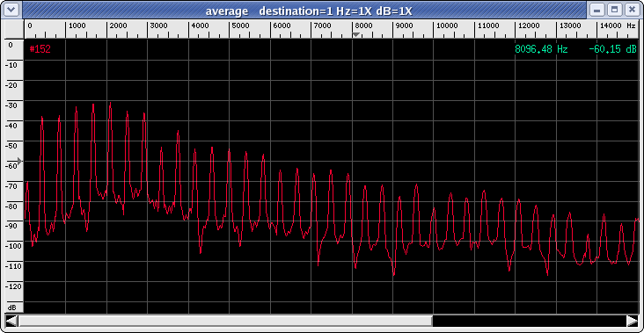Click the 8096.48 Hz frequency readout
The image size is (644, 333).
541,49
